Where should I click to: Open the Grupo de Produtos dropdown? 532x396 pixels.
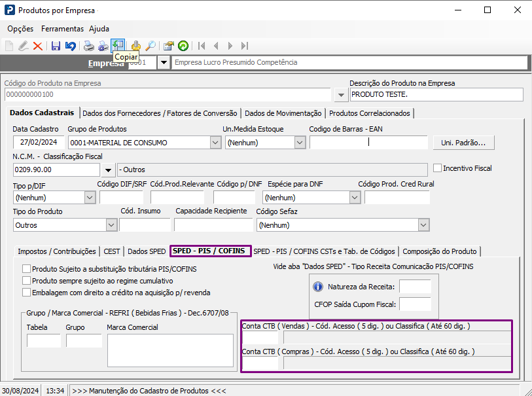click(215, 143)
